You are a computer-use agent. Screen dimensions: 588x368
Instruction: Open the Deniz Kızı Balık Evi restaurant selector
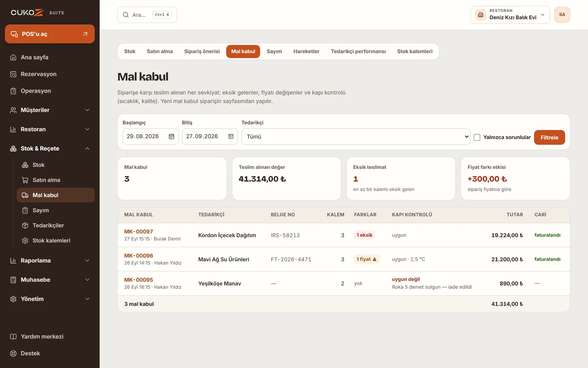pos(510,15)
